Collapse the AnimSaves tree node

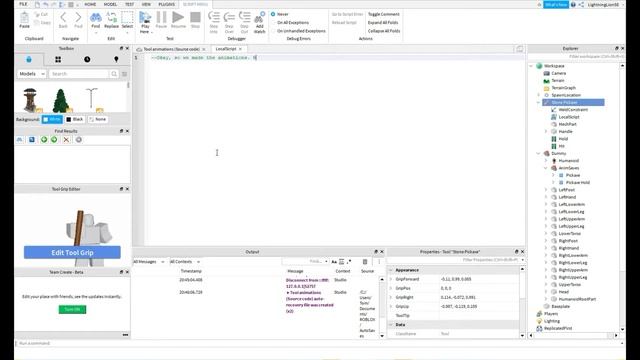click(x=546, y=168)
